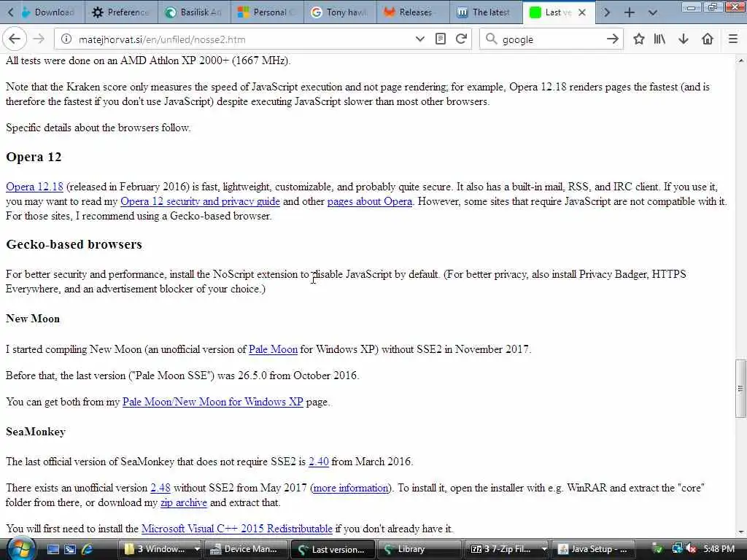This screenshot has height=560, width=747.
Task: Toggle reader view in address bar
Action: pyautogui.click(x=441, y=39)
